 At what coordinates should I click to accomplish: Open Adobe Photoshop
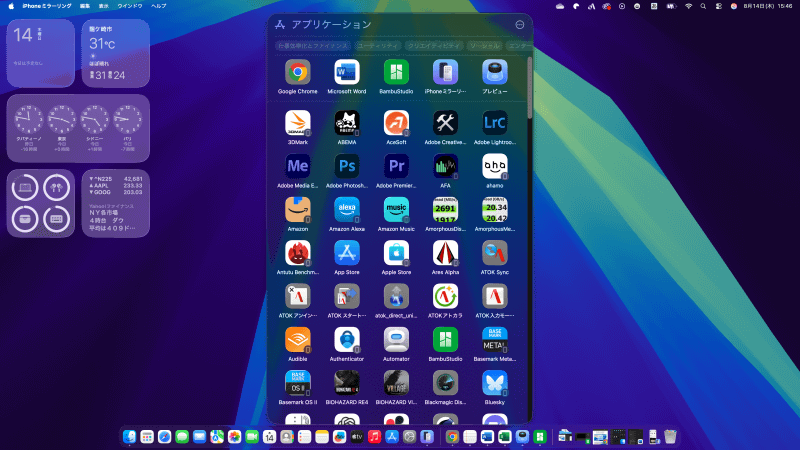coord(347,166)
